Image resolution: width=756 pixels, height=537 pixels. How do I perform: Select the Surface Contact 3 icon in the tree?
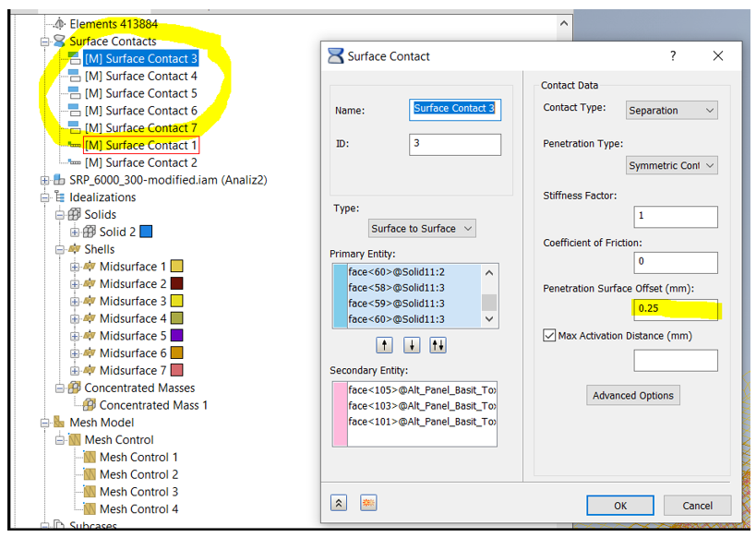(76, 58)
